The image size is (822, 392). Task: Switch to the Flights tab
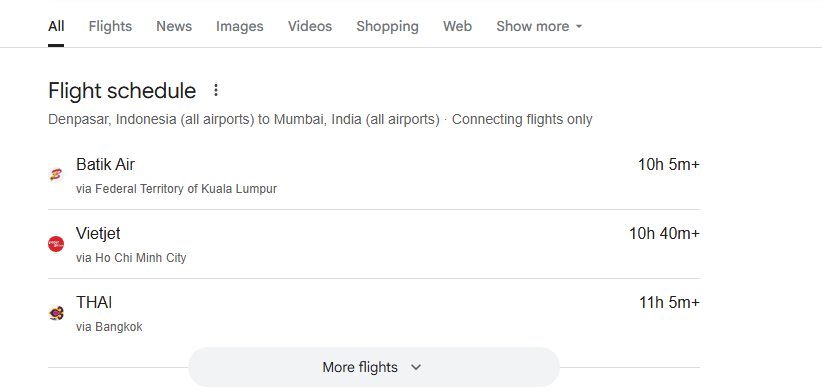coord(110,26)
